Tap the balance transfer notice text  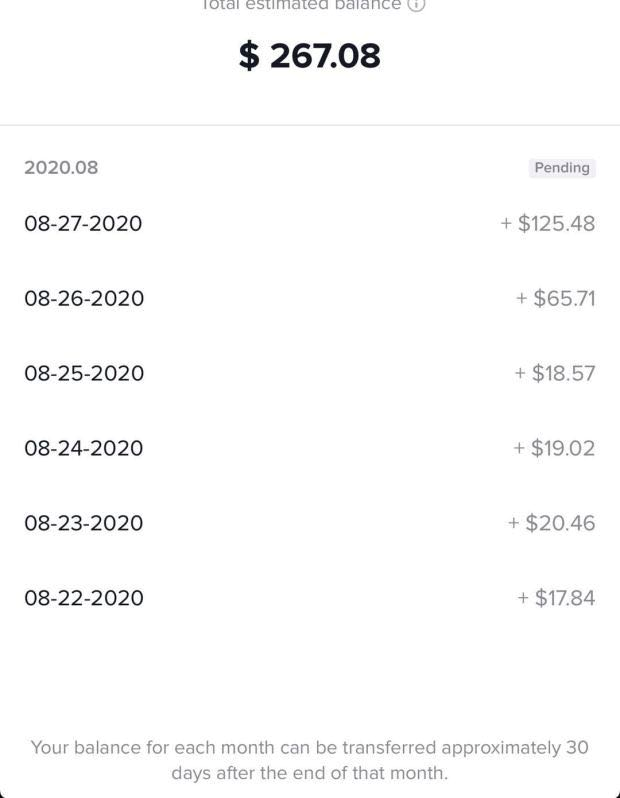click(x=309, y=760)
